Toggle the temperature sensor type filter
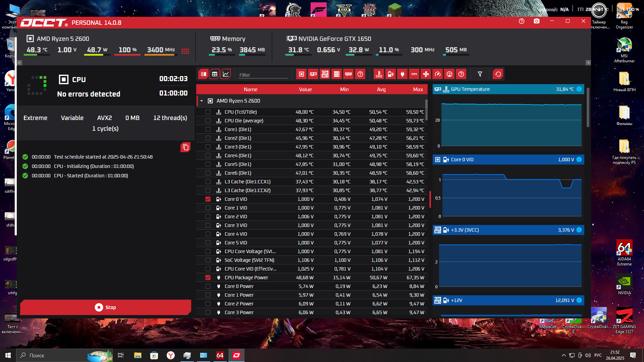Viewport: 644px width, 362px height. (379, 74)
